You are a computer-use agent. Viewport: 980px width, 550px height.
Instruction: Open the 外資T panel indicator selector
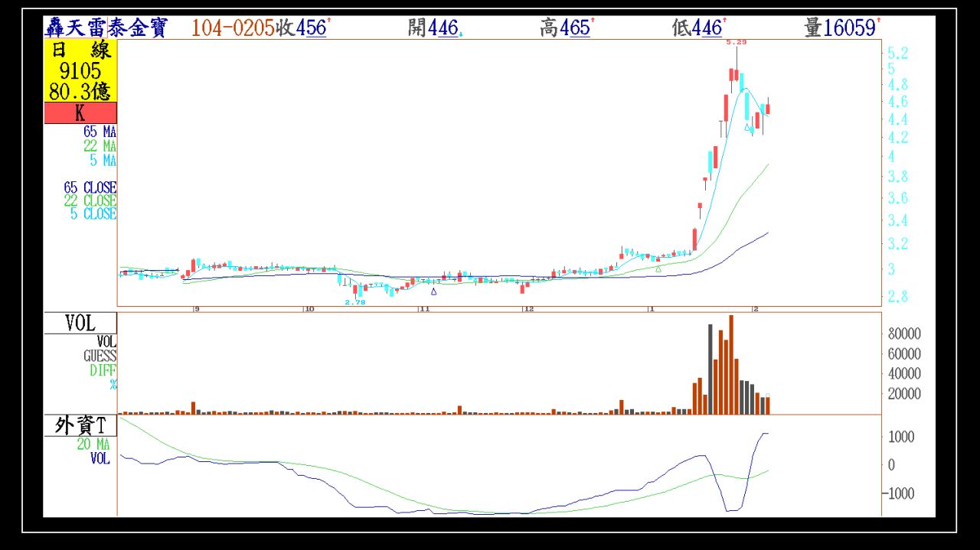pyautogui.click(x=80, y=426)
